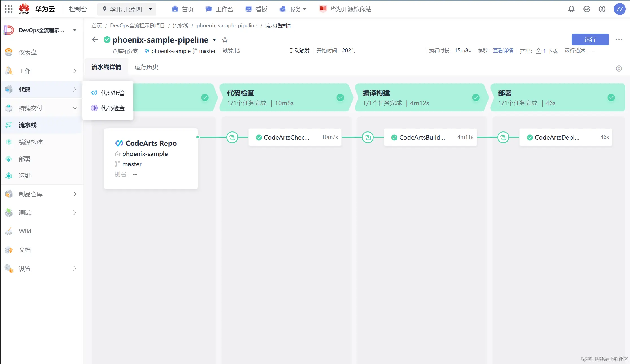Screen dimensions: 630x364
Task: Select 代码检查 from the flyout menu
Action: click(112, 108)
